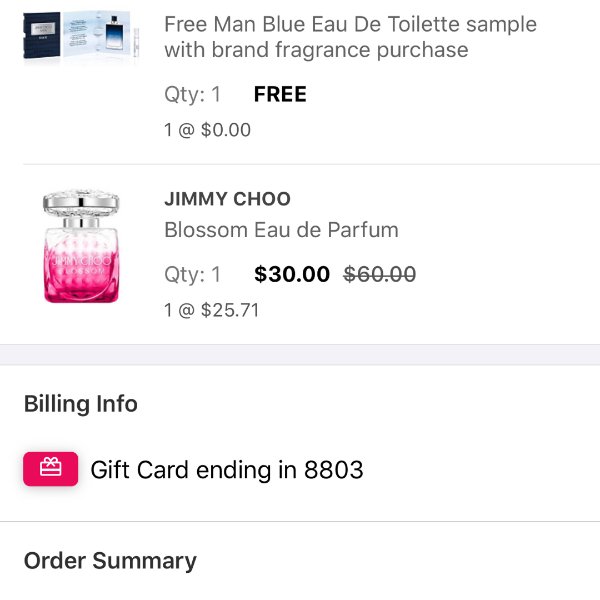Select the JIMMY CHOO brand name

point(227,199)
